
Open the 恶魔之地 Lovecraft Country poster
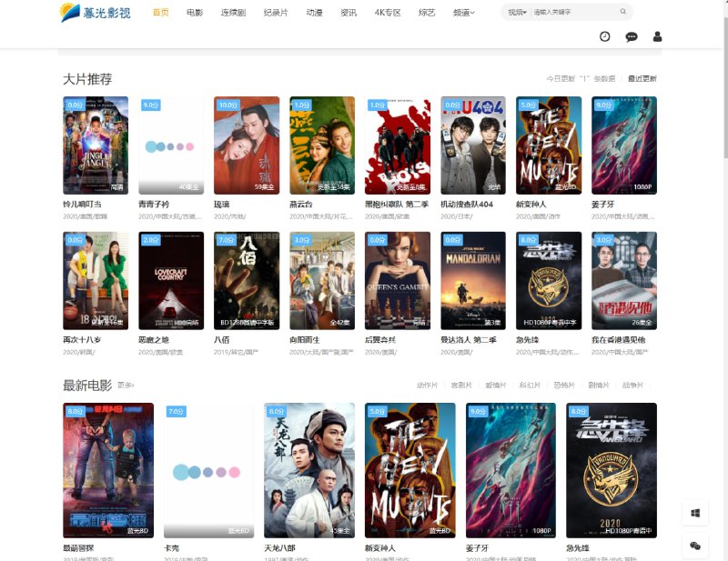click(171, 281)
